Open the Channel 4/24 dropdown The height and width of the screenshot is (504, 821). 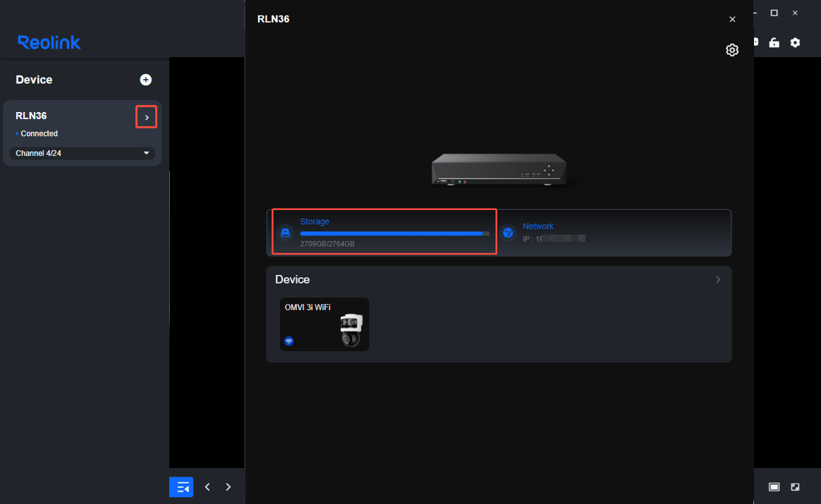coord(83,154)
